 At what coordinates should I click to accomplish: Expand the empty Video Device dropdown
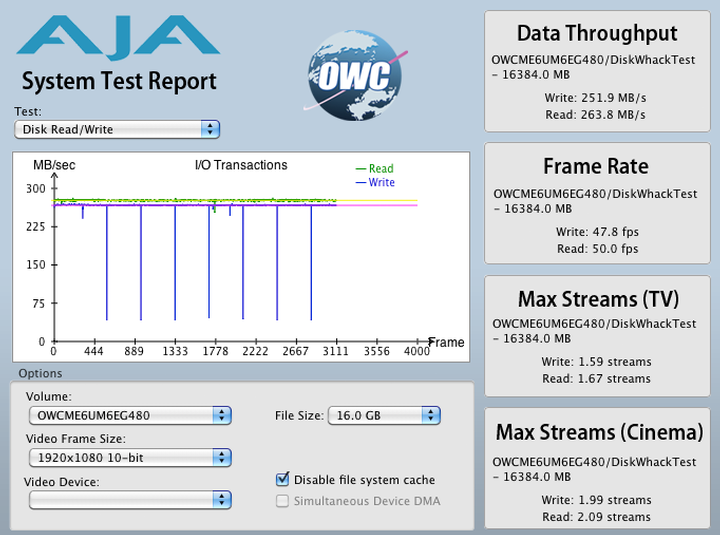tap(128, 499)
